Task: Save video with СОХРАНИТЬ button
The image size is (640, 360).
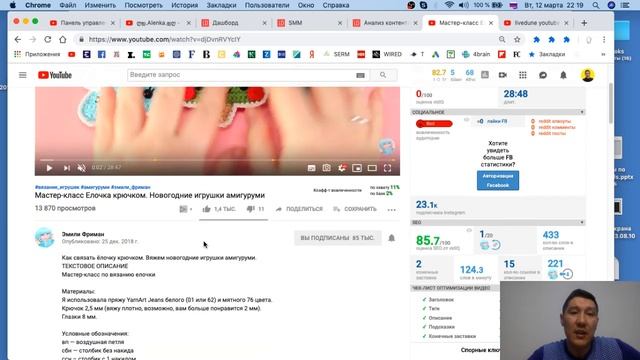Action: (355, 209)
